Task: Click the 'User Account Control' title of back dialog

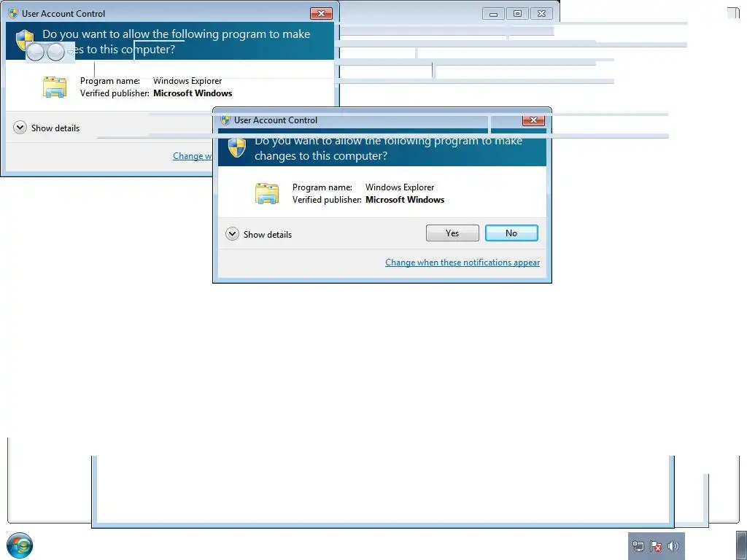Action: (x=63, y=13)
